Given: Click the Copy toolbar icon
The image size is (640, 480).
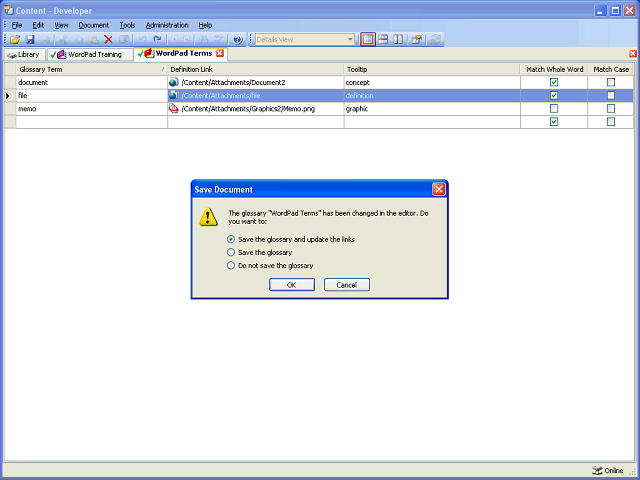Looking at the screenshot, I should click(78, 40).
